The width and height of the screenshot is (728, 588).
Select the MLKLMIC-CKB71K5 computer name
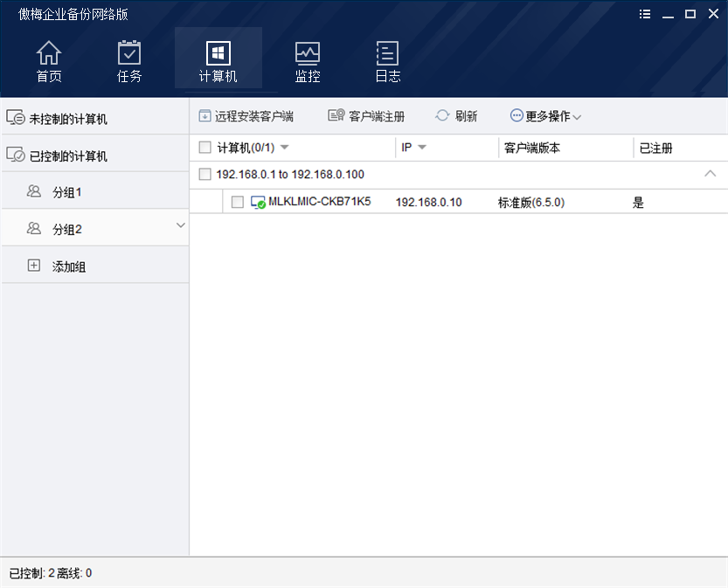coord(320,202)
